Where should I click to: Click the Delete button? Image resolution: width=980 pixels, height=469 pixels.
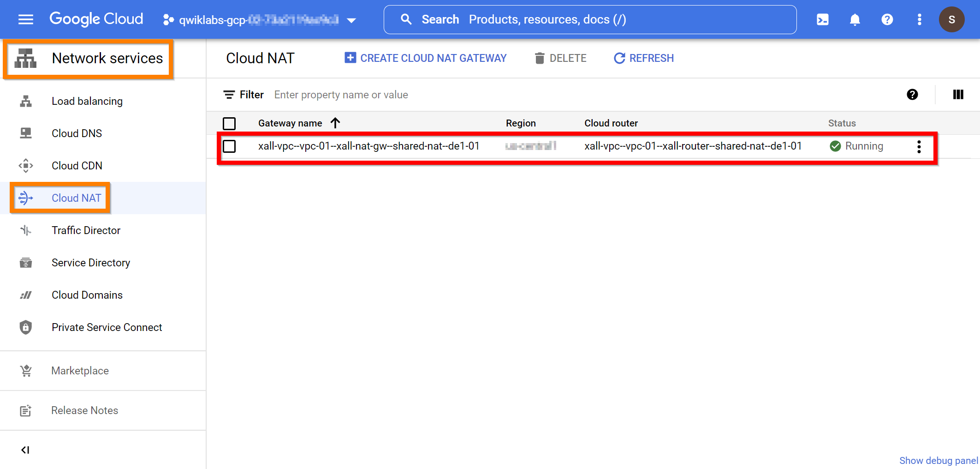pyautogui.click(x=560, y=58)
